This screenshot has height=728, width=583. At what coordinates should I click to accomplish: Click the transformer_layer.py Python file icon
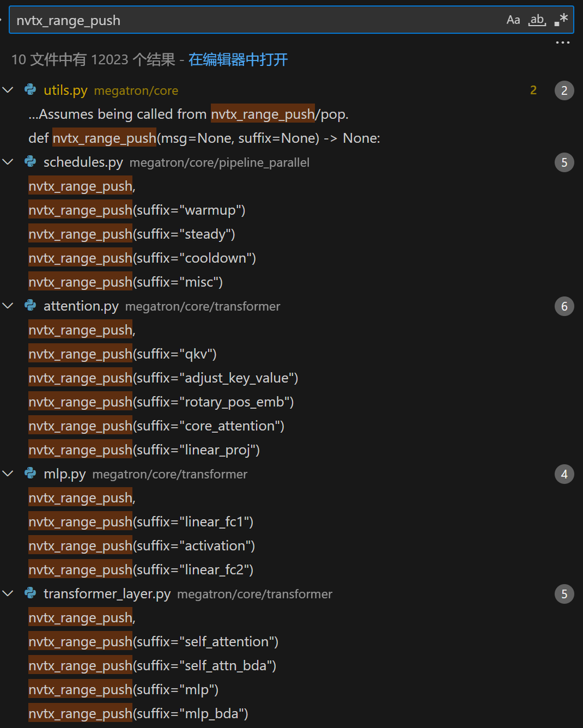pyautogui.click(x=31, y=594)
